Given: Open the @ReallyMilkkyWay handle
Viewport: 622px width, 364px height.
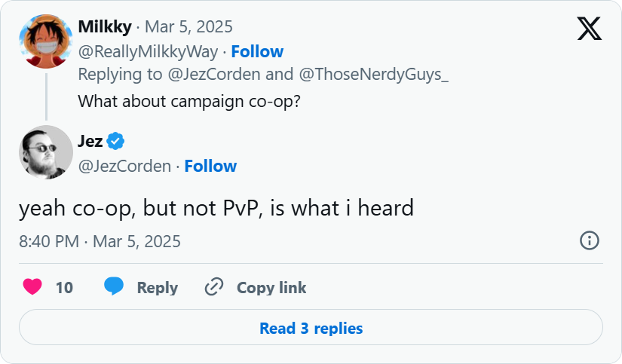Looking at the screenshot, I should pyautogui.click(x=148, y=51).
